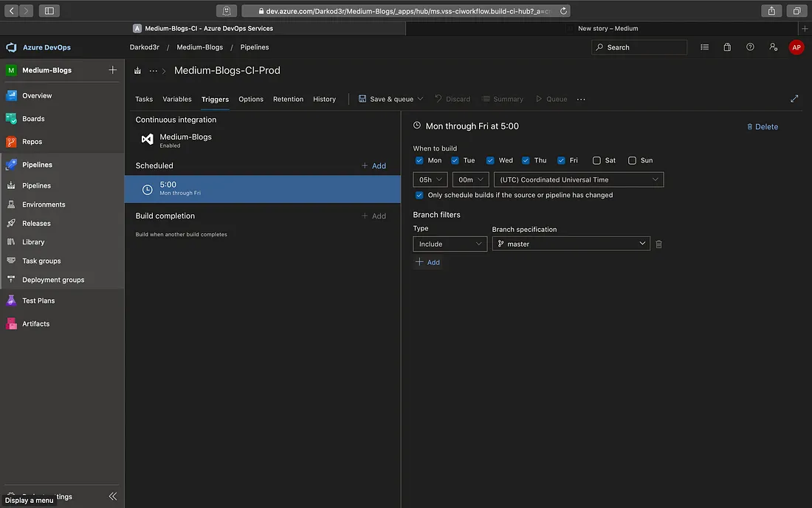Delete the master branch filter trash icon
Image resolution: width=812 pixels, height=508 pixels.
click(x=658, y=244)
